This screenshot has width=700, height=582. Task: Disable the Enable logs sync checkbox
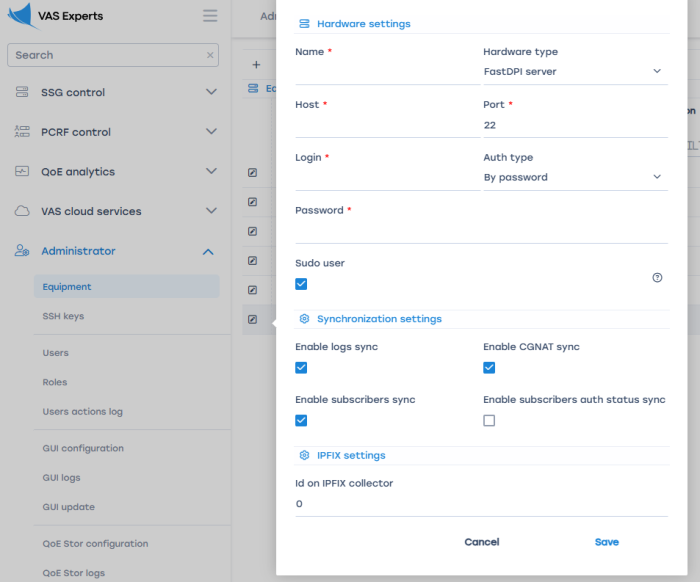pos(301,368)
